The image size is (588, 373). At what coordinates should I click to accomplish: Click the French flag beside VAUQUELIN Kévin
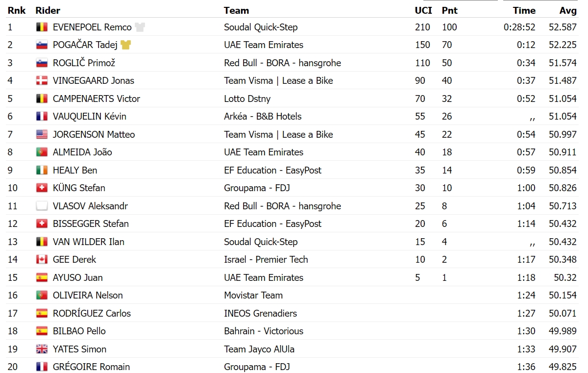[x=42, y=117]
